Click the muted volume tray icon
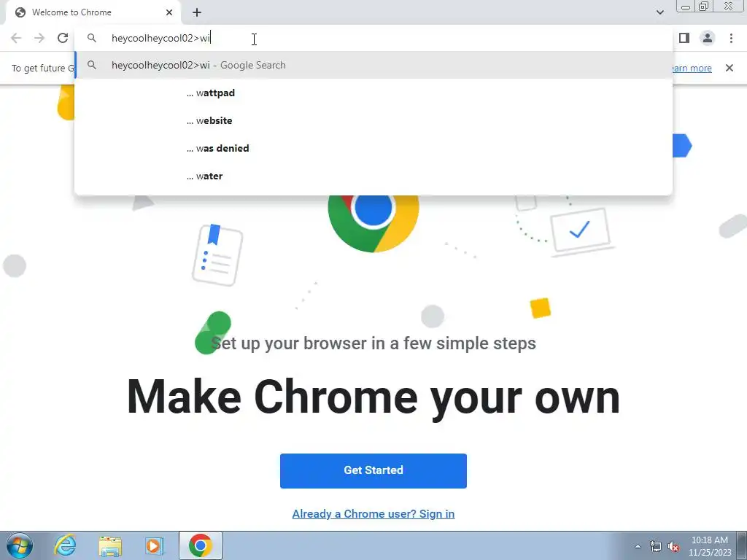Viewport: 747px width, 560px height. point(673,546)
